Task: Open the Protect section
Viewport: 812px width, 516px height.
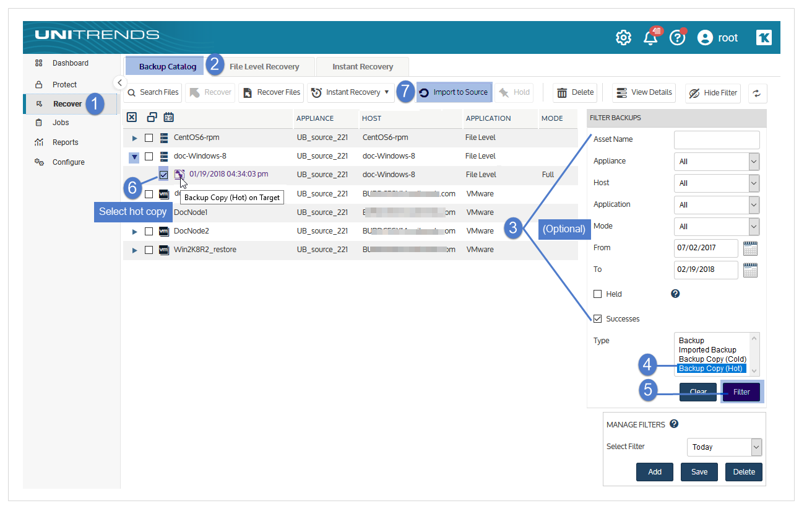Action: click(64, 85)
